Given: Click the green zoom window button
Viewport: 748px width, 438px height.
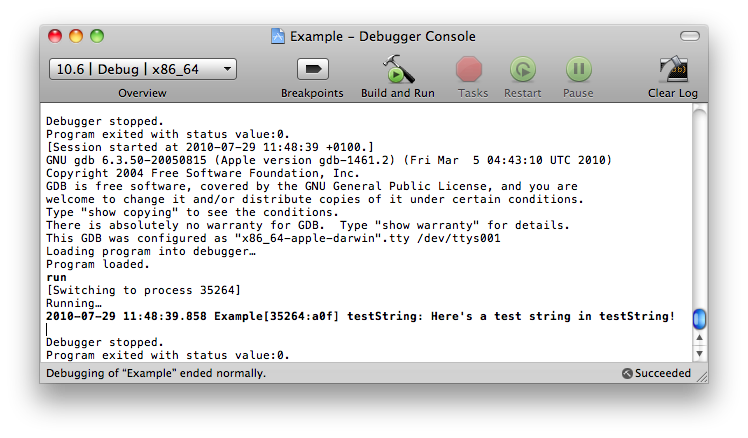Looking at the screenshot, I should (97, 36).
